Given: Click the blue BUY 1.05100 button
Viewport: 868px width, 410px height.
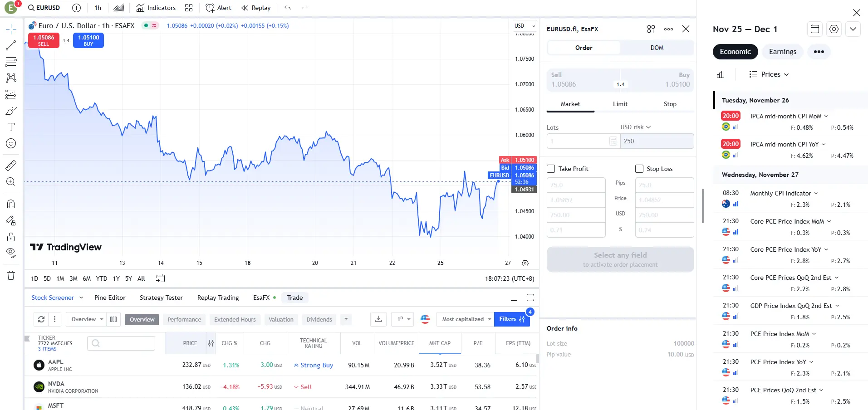Looking at the screenshot, I should 88,40.
